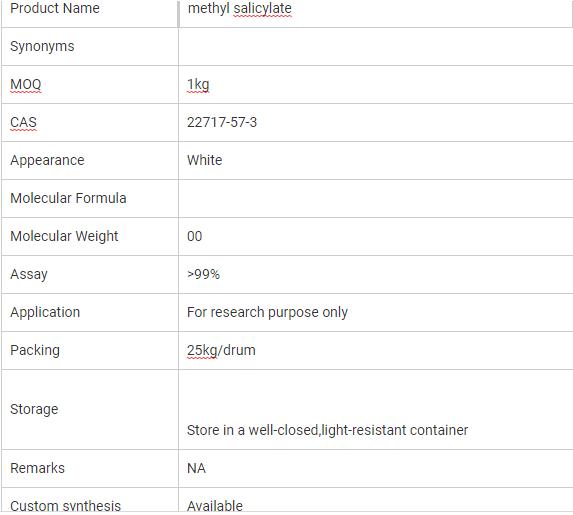Click the Product Name label cell
This screenshot has height=515, width=573.
tap(90, 13)
